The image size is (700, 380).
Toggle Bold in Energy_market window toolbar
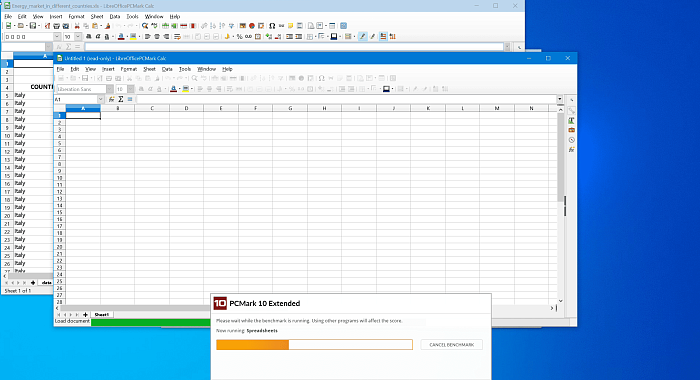pos(88,37)
